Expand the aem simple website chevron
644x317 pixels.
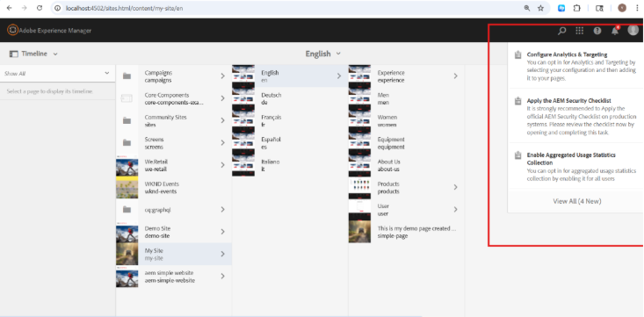(222, 276)
